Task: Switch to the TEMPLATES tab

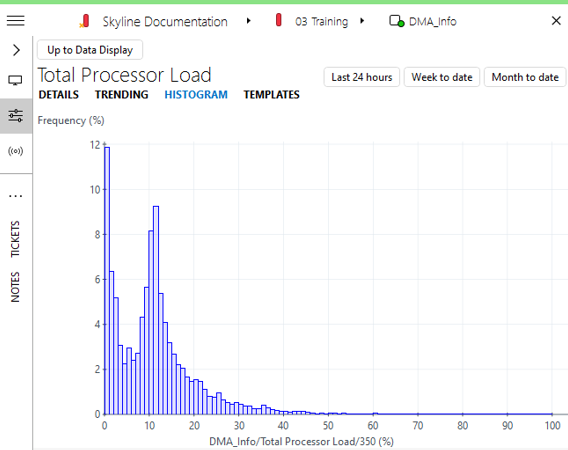Action: click(271, 95)
